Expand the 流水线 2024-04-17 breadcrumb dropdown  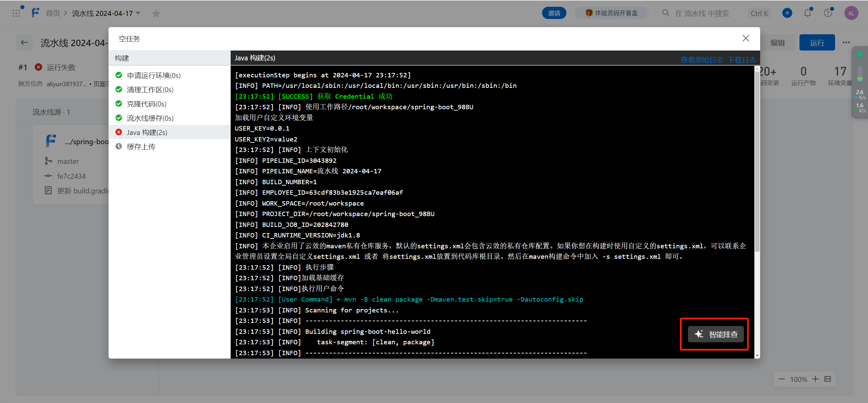pos(138,13)
